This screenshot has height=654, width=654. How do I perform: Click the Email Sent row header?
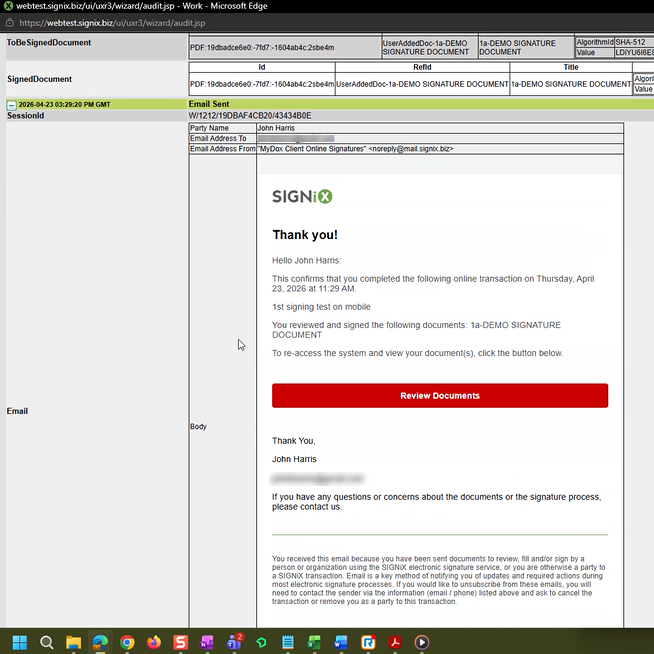tap(210, 104)
